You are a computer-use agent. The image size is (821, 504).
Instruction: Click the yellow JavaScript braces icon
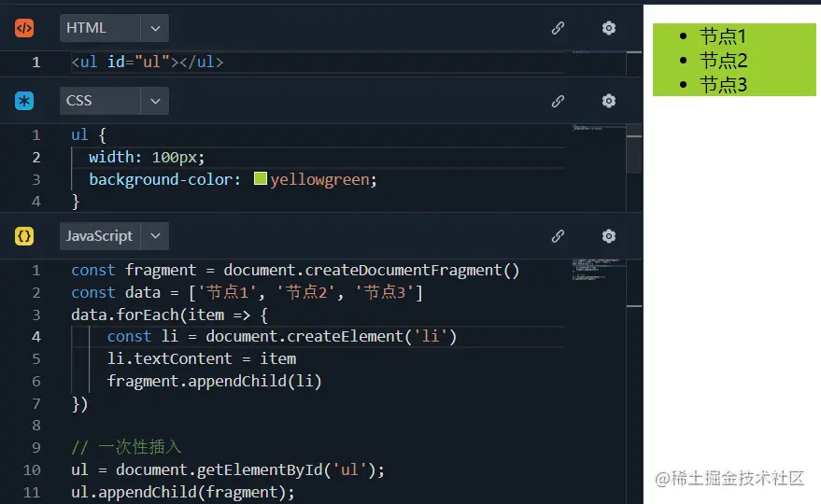coord(24,236)
